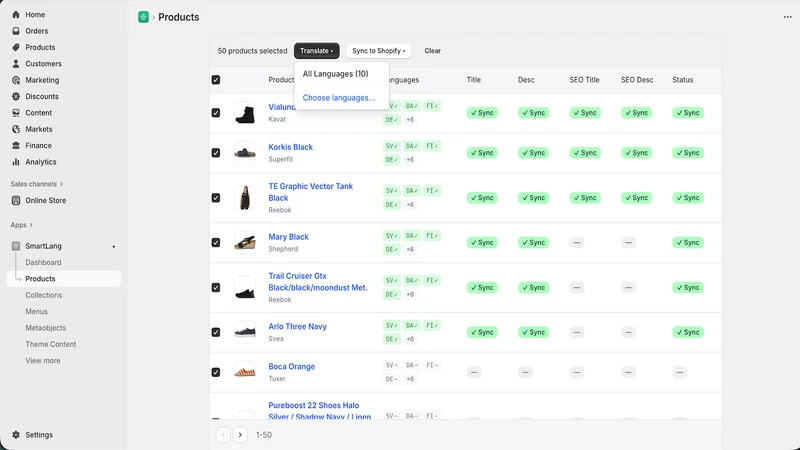Click the SmartLang app icon in sidebar
The height and width of the screenshot is (450, 800).
[x=16, y=246]
